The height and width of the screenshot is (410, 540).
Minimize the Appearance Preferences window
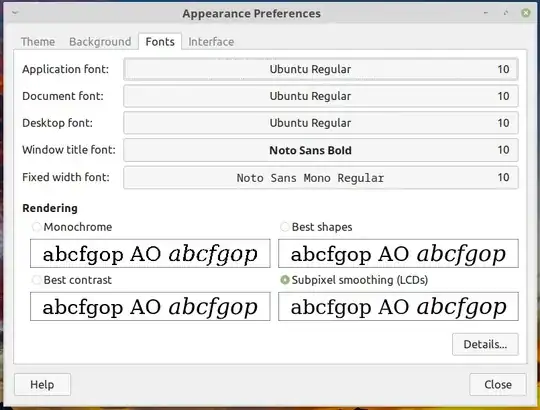pyautogui.click(x=486, y=13)
